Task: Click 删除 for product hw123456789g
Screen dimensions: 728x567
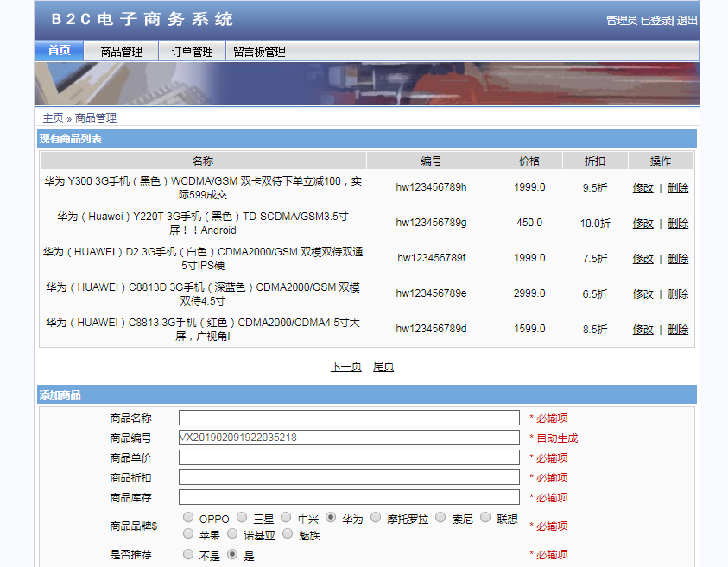Action: coord(678,224)
